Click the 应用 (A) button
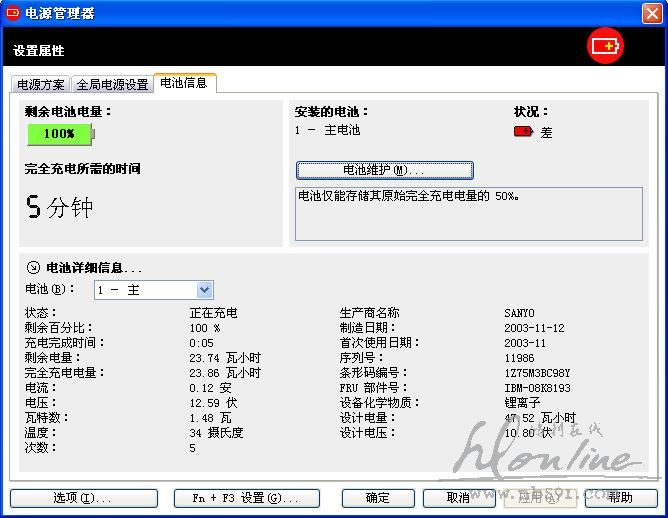The image size is (668, 518). [x=540, y=498]
